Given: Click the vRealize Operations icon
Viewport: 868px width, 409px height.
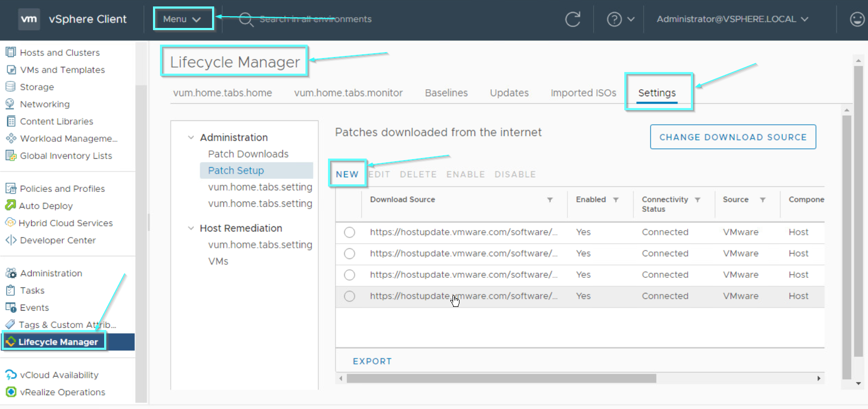Looking at the screenshot, I should [x=11, y=392].
